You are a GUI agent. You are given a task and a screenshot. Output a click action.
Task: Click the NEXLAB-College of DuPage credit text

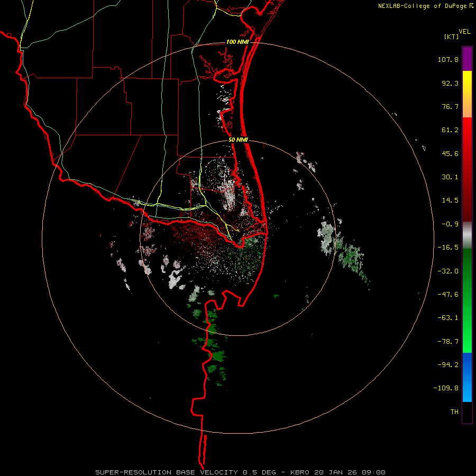point(422,6)
